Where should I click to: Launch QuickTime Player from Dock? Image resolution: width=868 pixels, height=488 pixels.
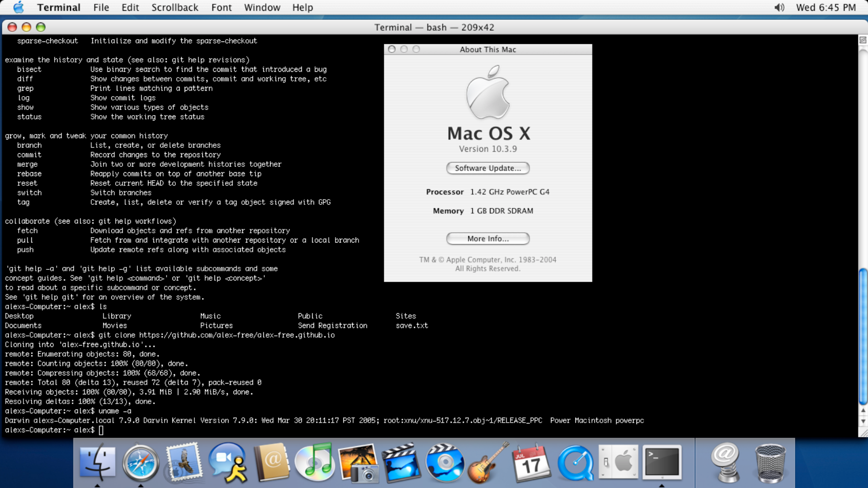point(575,463)
